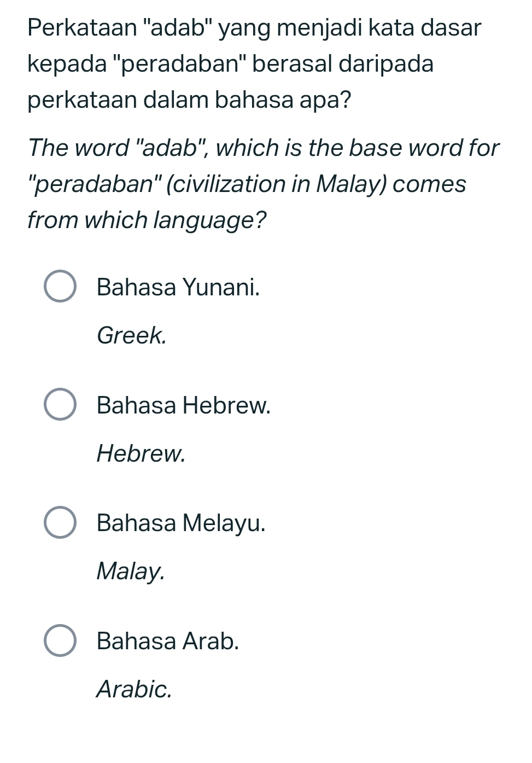Click the 'Bahasa Arab.' option label
This screenshot has height=763, width=532.
(168, 641)
